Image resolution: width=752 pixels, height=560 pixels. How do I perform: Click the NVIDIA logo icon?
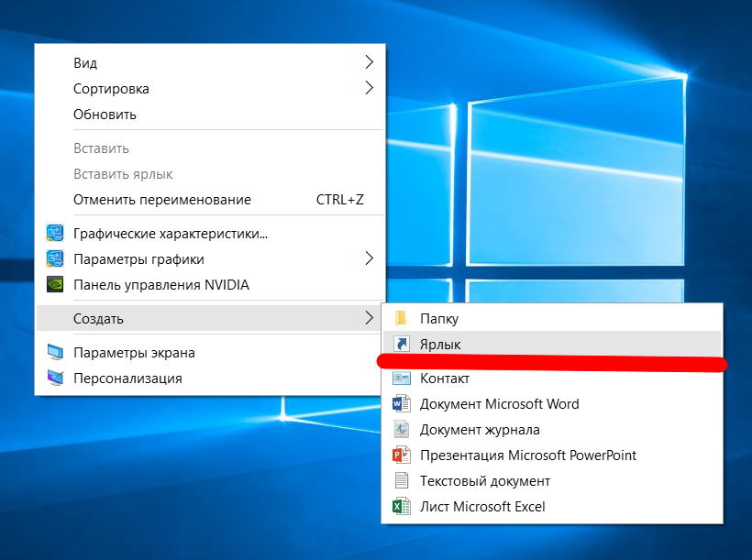pos(55,284)
